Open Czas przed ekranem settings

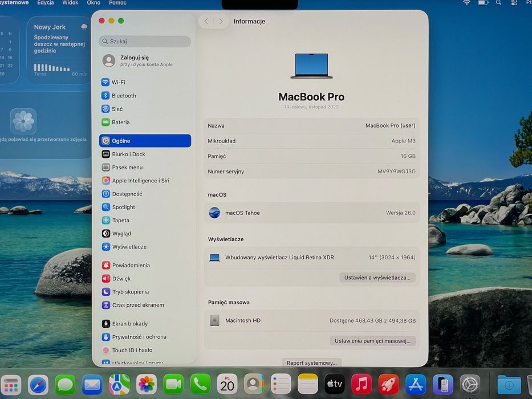[145, 305]
